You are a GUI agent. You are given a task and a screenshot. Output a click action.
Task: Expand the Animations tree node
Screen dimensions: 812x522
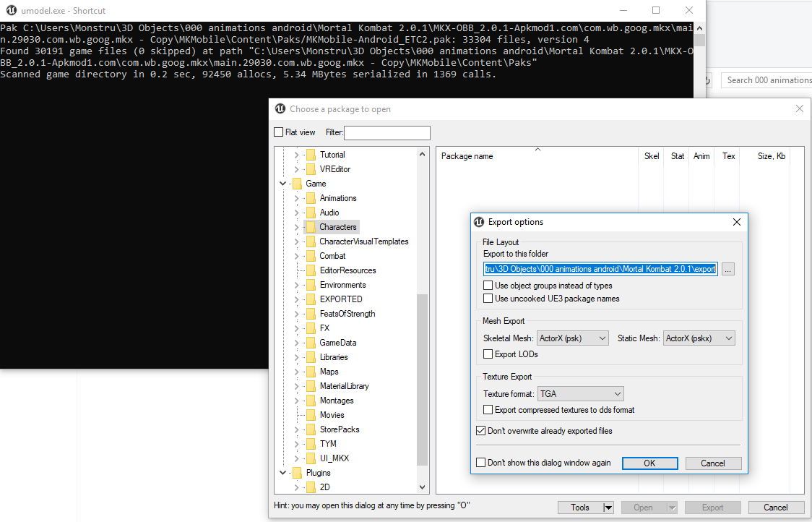[x=297, y=198]
